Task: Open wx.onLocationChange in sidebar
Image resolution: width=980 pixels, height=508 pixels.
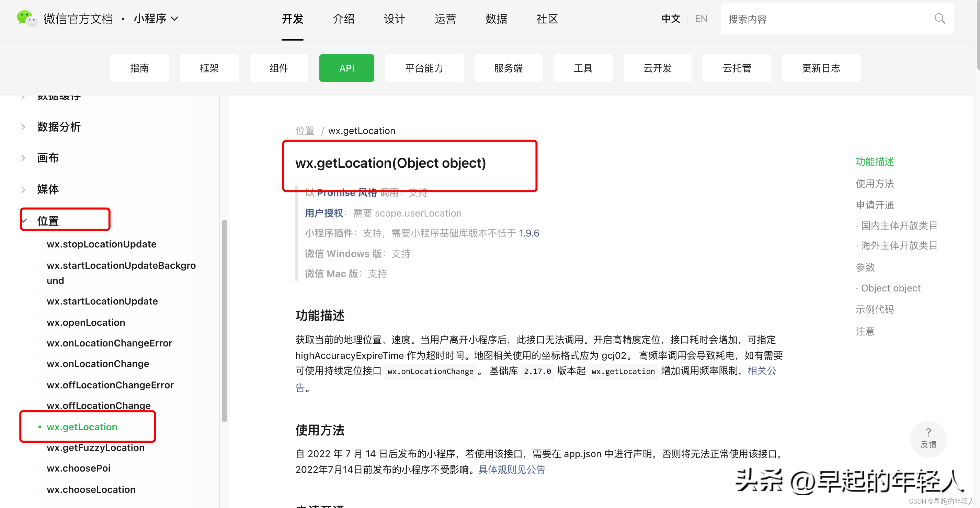Action: (98, 363)
